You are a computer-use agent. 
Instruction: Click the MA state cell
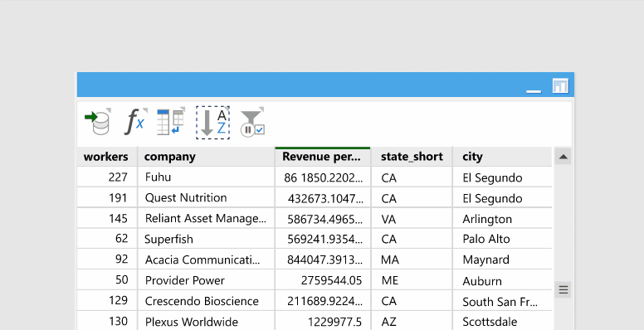pos(412,260)
